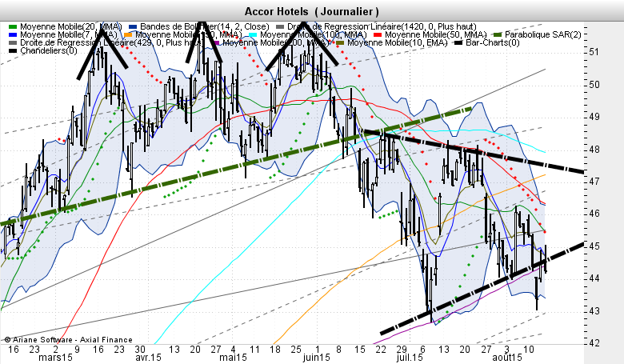624x364 pixels.
Task: Click the juin15 month label
Action: 316,358
